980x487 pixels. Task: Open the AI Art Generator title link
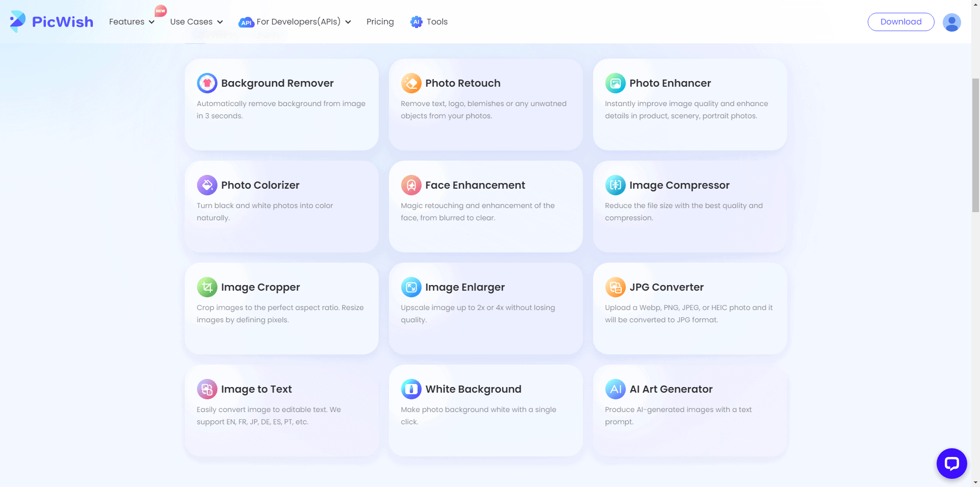click(x=671, y=389)
